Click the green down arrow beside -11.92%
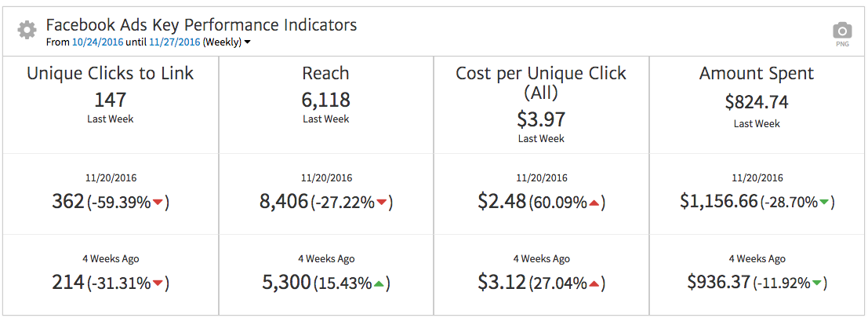Image resolution: width=868 pixels, height=318 pixels. [816, 283]
